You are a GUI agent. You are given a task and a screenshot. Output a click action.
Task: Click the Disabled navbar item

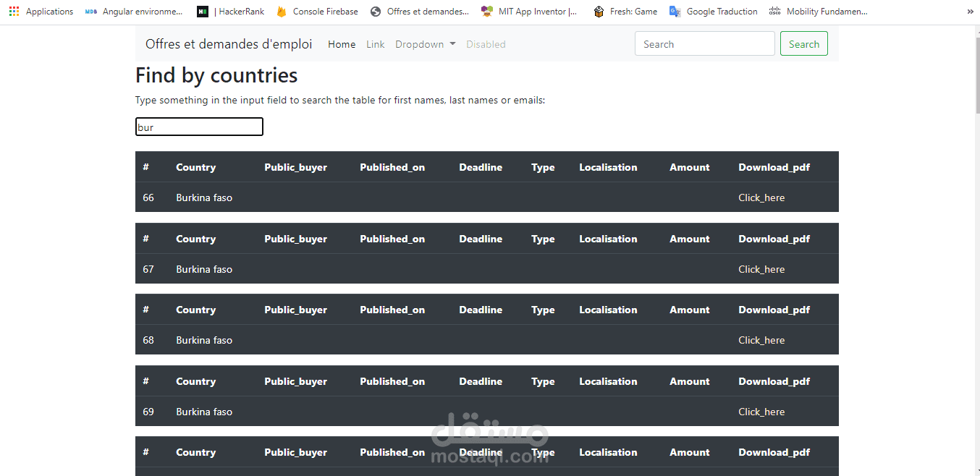click(x=486, y=44)
